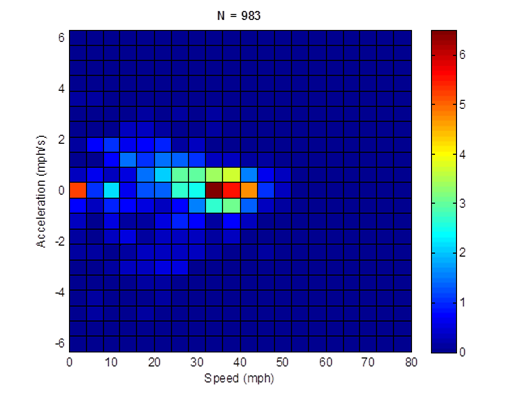Click speed tick label '80'

click(x=411, y=362)
